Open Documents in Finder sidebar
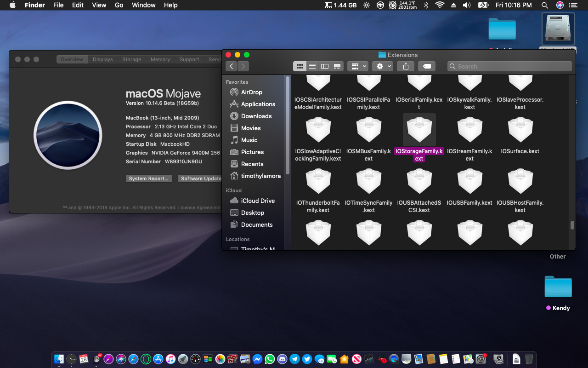Screen dimensions: 588x368 (x=257, y=224)
